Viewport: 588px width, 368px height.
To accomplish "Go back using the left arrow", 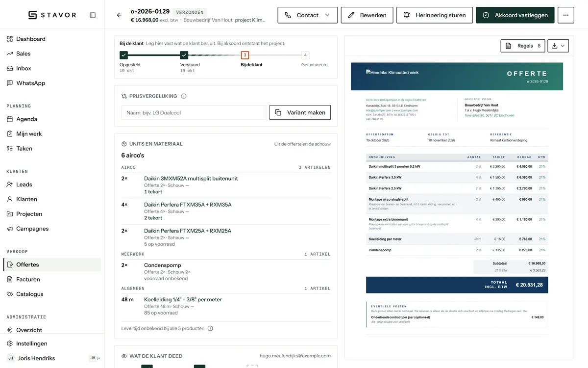I will click(119, 15).
